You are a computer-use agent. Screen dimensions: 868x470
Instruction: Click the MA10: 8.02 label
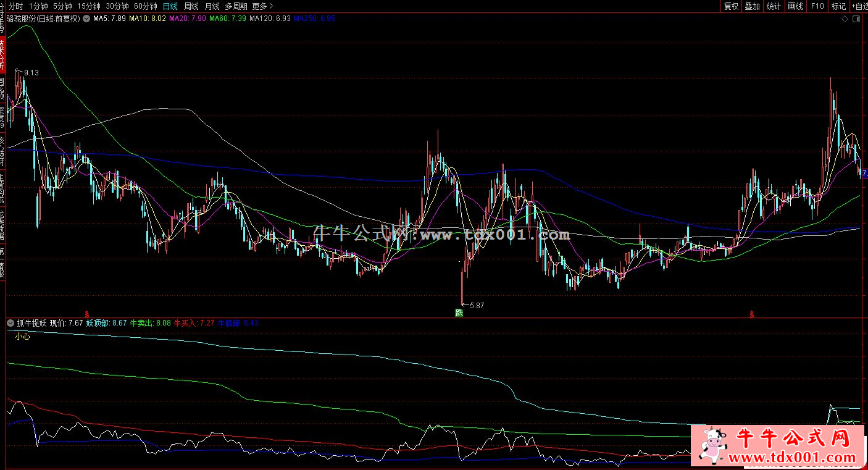point(148,19)
